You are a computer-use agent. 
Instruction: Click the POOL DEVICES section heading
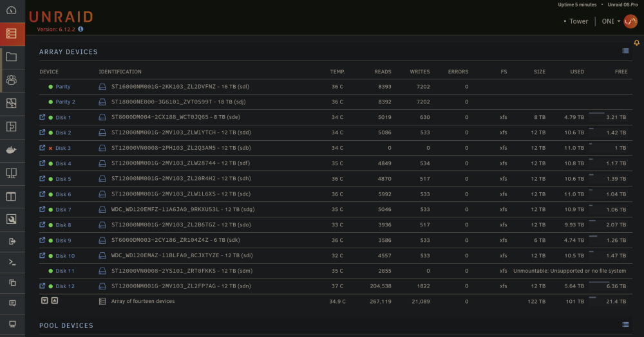pos(66,325)
